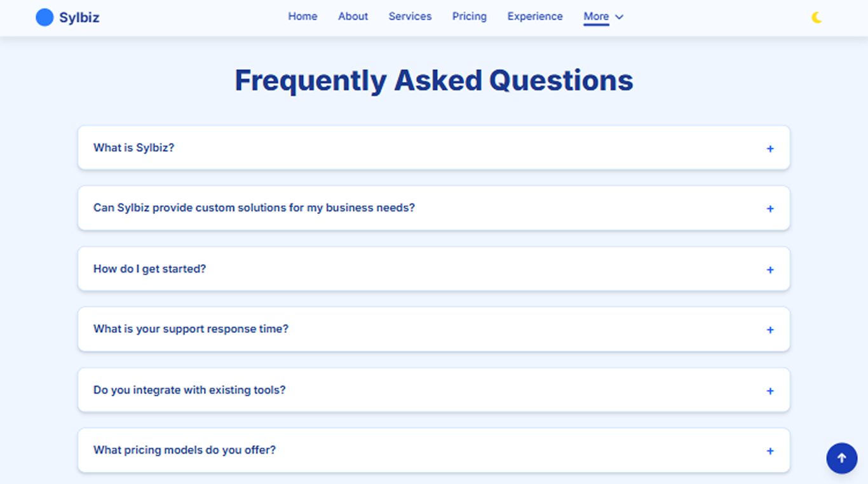868x484 pixels.
Task: Expand "What is Sylbiz?" using plus icon
Action: (770, 149)
